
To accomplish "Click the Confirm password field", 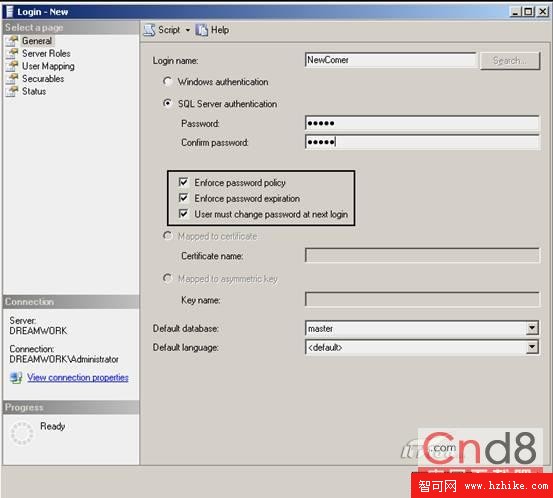I will point(422,142).
